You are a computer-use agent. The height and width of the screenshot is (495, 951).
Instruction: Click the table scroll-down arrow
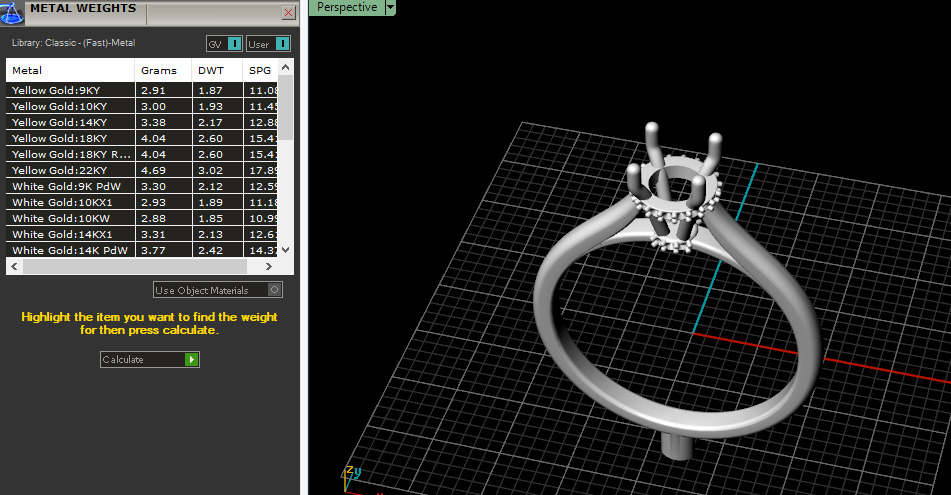(286, 249)
